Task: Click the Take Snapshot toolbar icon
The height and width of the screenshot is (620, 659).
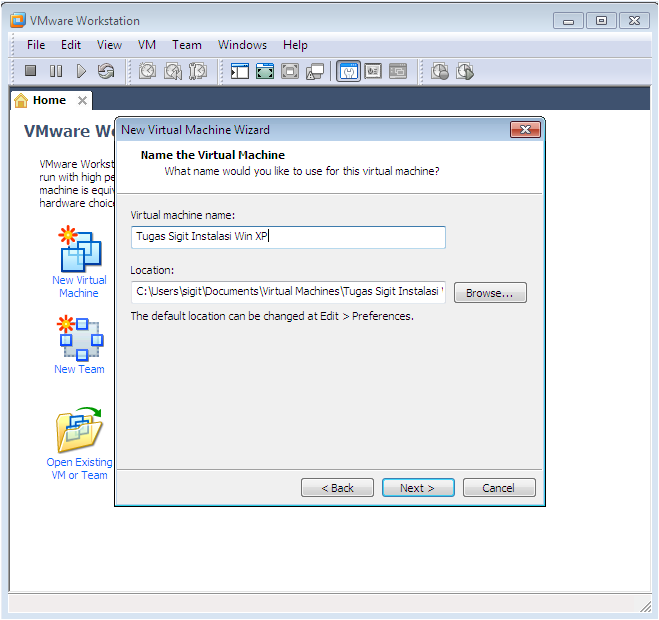Action: [148, 71]
